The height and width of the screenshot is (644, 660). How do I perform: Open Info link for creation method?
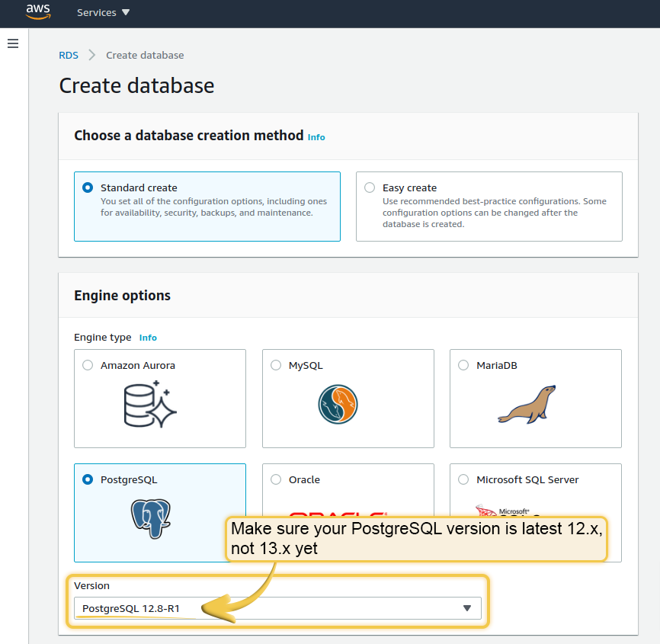(316, 137)
